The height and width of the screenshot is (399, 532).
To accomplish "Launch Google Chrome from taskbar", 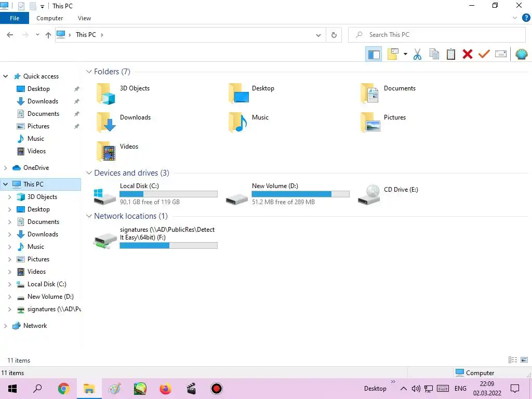I will coord(64,389).
